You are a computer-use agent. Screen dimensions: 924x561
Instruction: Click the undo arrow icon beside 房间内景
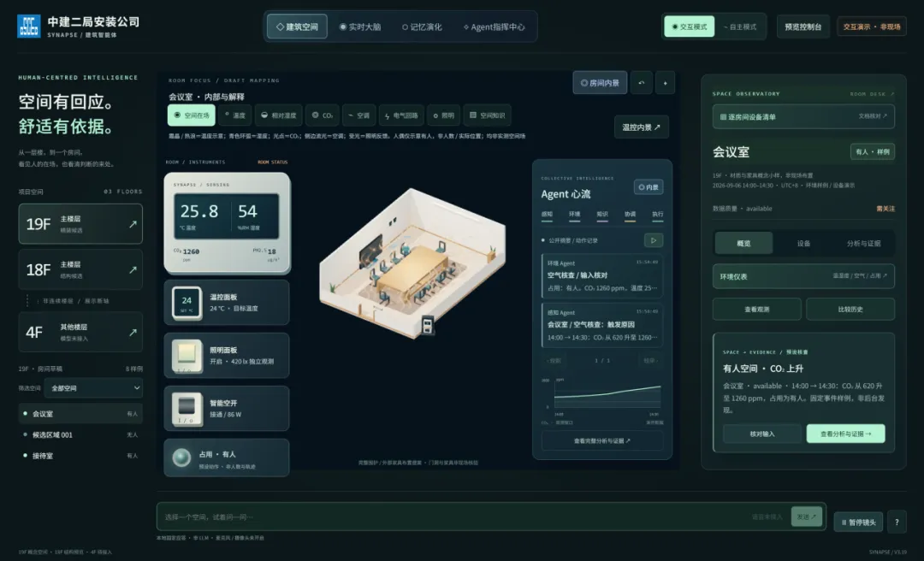(641, 83)
